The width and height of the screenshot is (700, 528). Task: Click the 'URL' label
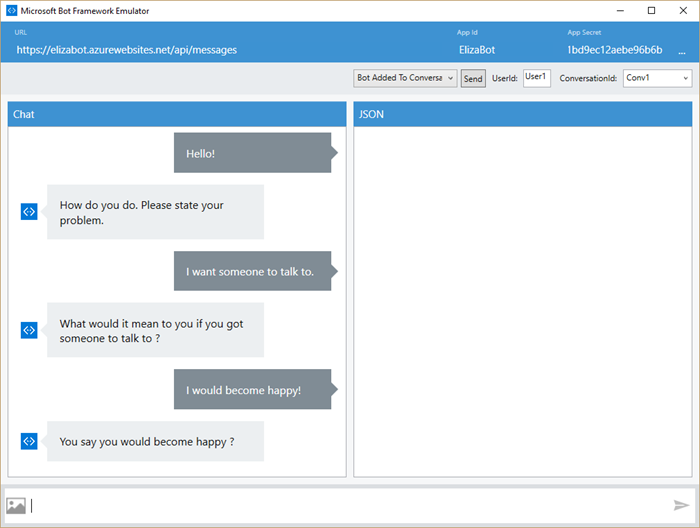pyautogui.click(x=21, y=32)
